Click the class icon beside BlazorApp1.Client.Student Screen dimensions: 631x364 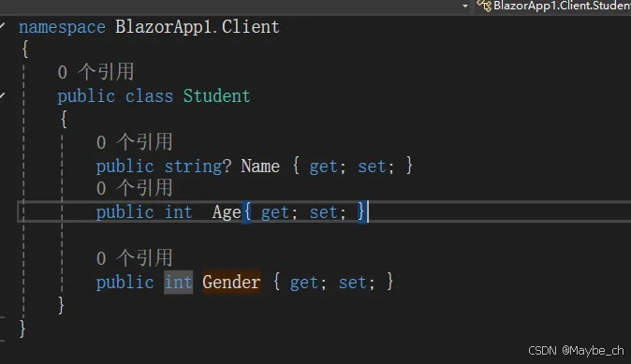(x=484, y=6)
